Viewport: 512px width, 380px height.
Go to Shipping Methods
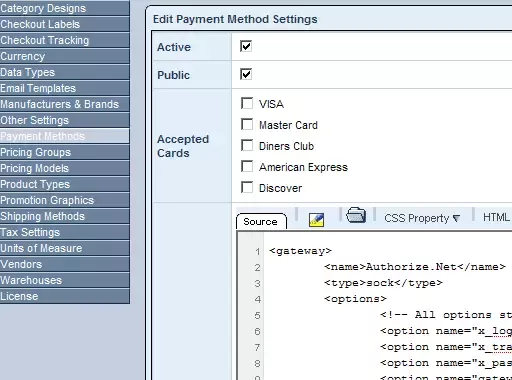(65, 216)
